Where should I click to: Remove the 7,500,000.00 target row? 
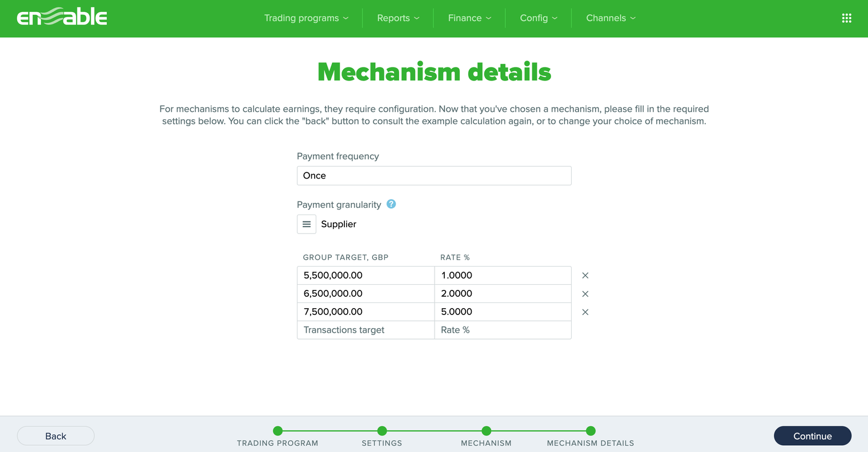pyautogui.click(x=585, y=312)
